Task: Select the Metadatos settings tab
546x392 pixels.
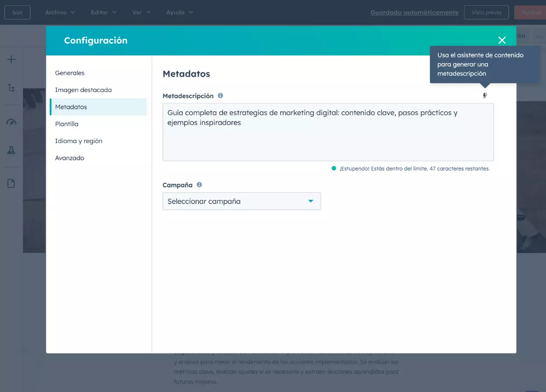Action: tap(98, 107)
